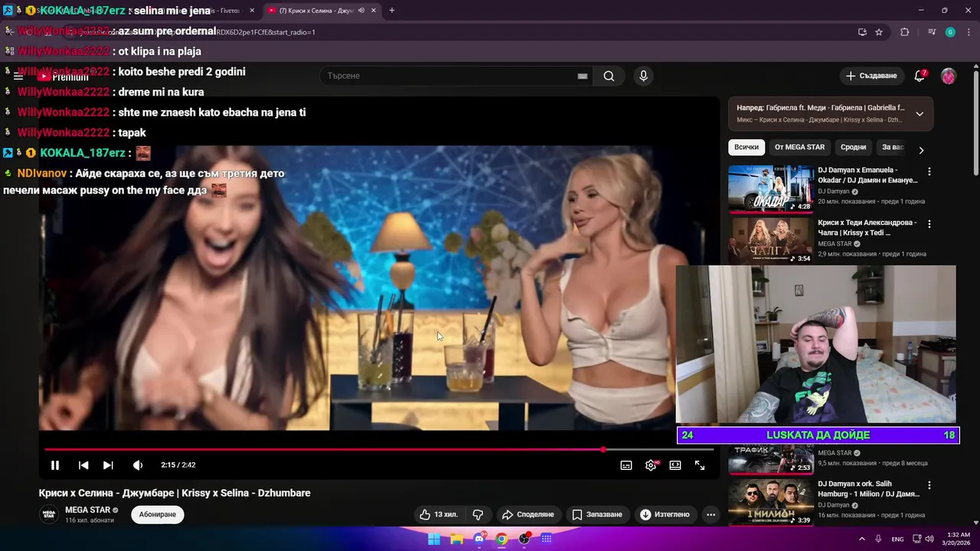980x551 pixels.
Task: Open the DJ Damyan x Emanuela video title
Action: pyautogui.click(x=867, y=174)
